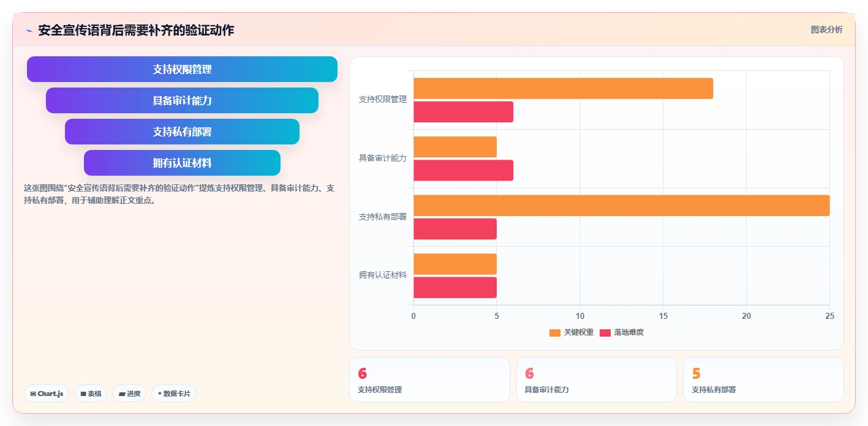Toggle the 关键权重 legend orange swatch
Viewport: 868px width, 426px height.
pos(555,332)
